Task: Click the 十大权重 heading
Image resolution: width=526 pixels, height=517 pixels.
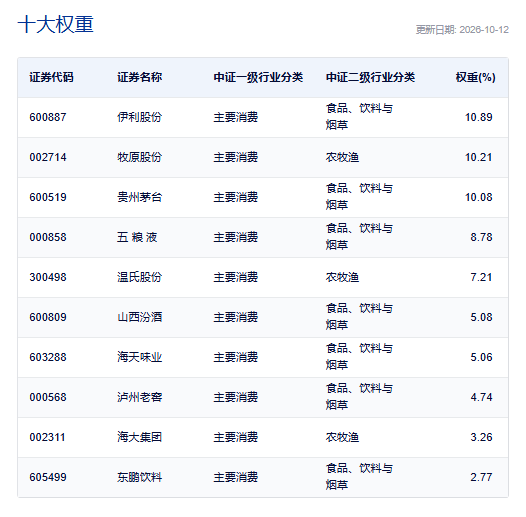Action: tap(56, 24)
